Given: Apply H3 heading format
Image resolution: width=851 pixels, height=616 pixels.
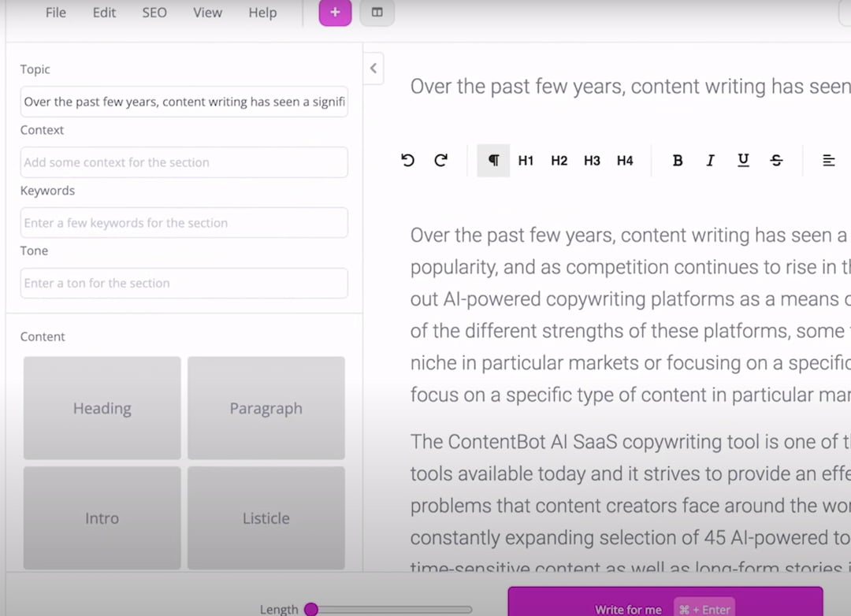Looking at the screenshot, I should (x=592, y=161).
